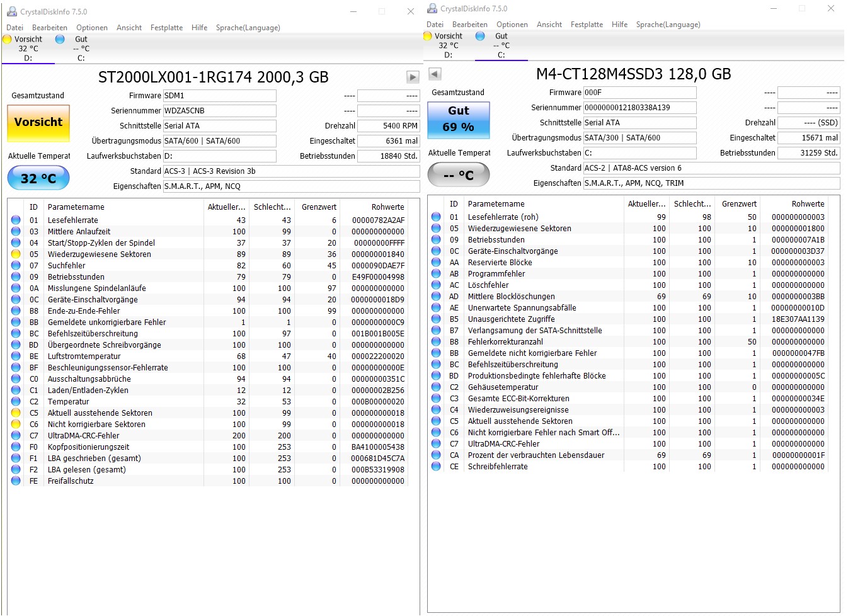
Task: Click the blue 32 °C temperature badge
Action: point(38,178)
